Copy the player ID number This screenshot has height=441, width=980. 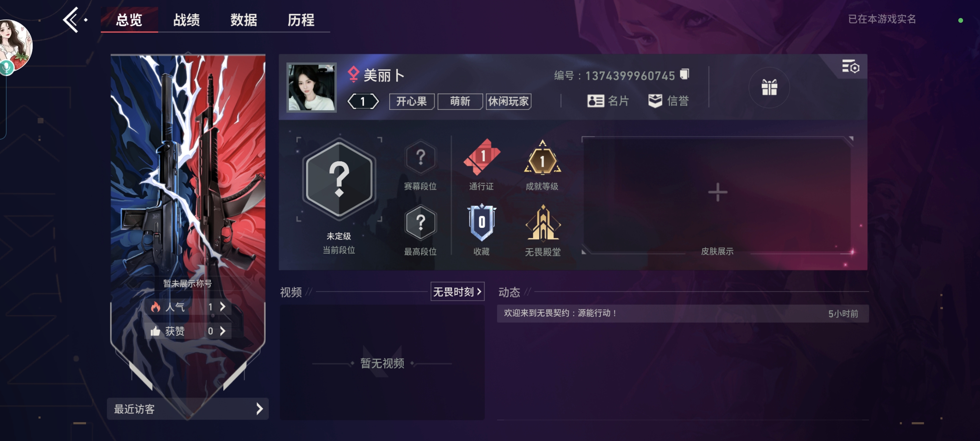point(684,75)
